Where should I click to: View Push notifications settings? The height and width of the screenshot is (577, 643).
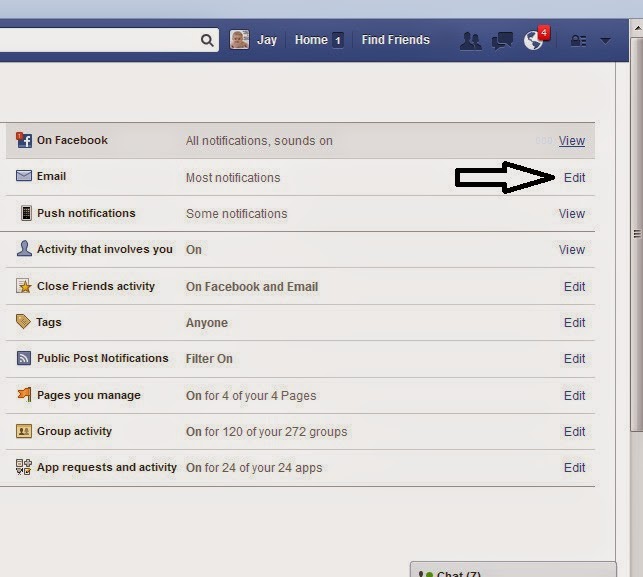pyautogui.click(x=572, y=214)
